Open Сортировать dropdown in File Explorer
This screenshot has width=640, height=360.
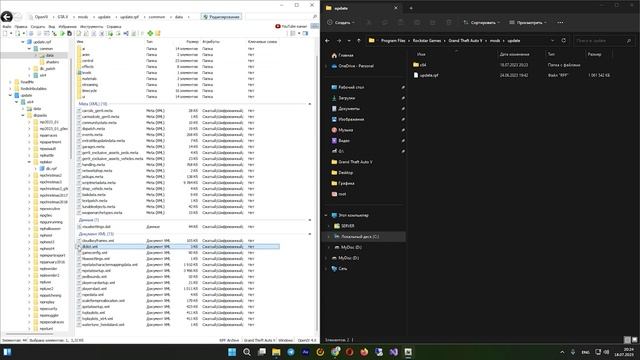point(482,23)
